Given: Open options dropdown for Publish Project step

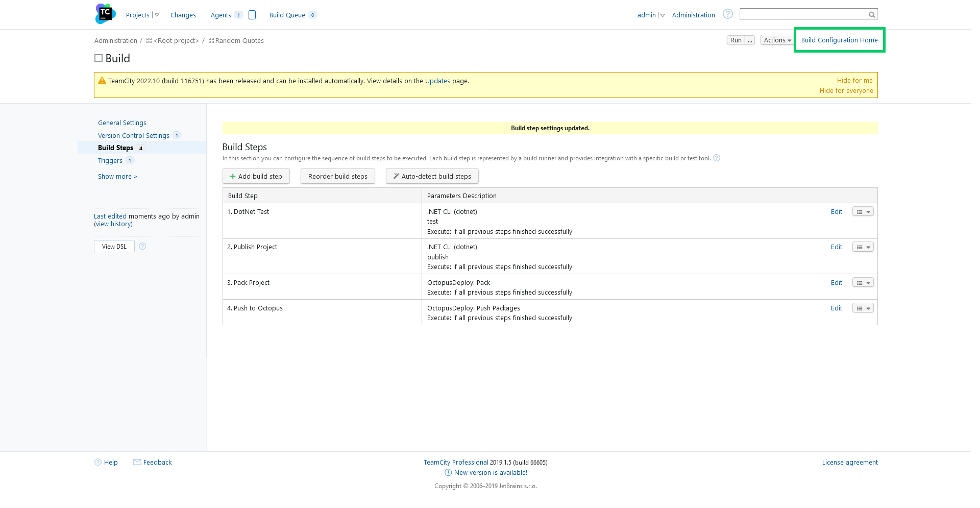Looking at the screenshot, I should 863,247.
